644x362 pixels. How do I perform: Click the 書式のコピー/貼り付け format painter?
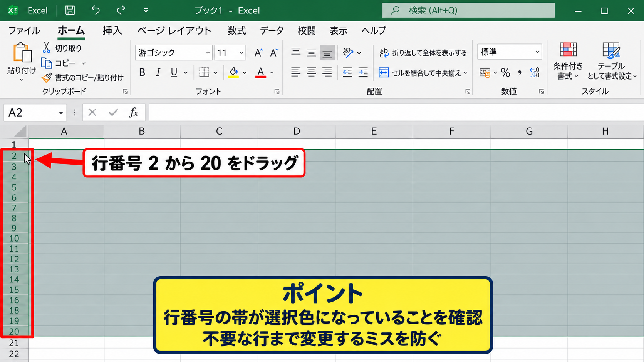[x=82, y=78]
